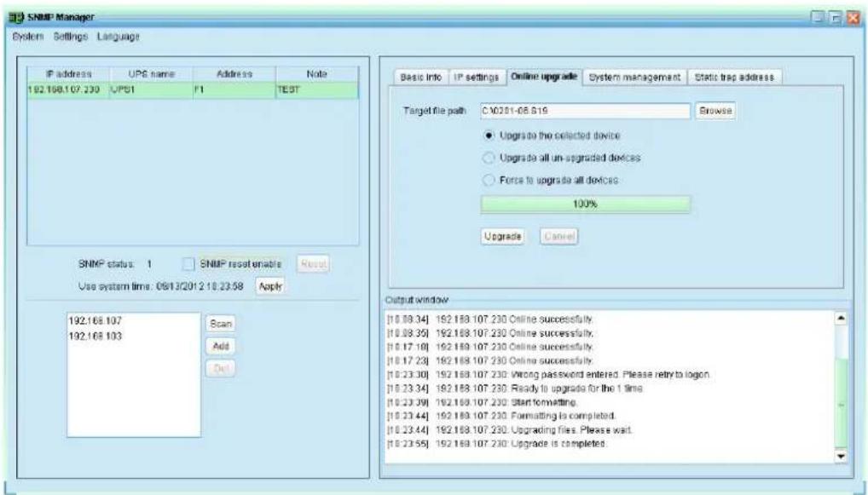Click the Address column header
Image resolution: width=868 pixels, height=495 pixels.
[234, 74]
